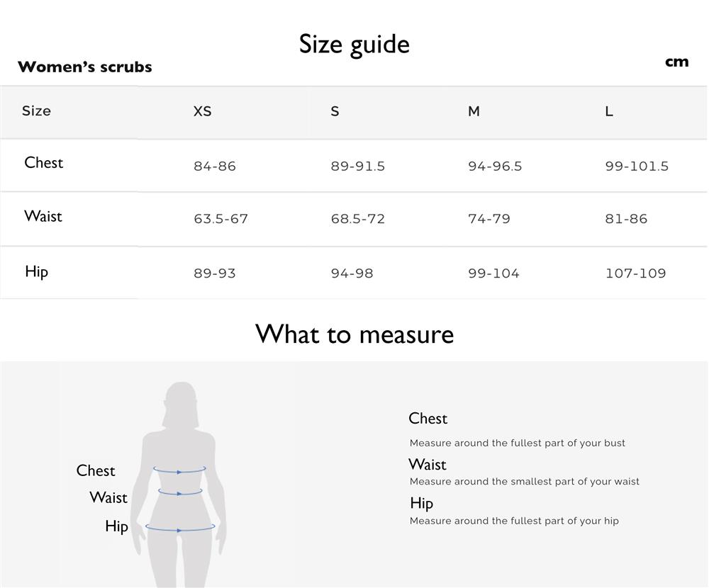Click the waist measurement arrow on silhouette
The width and height of the screenshot is (709, 588).
click(x=180, y=492)
